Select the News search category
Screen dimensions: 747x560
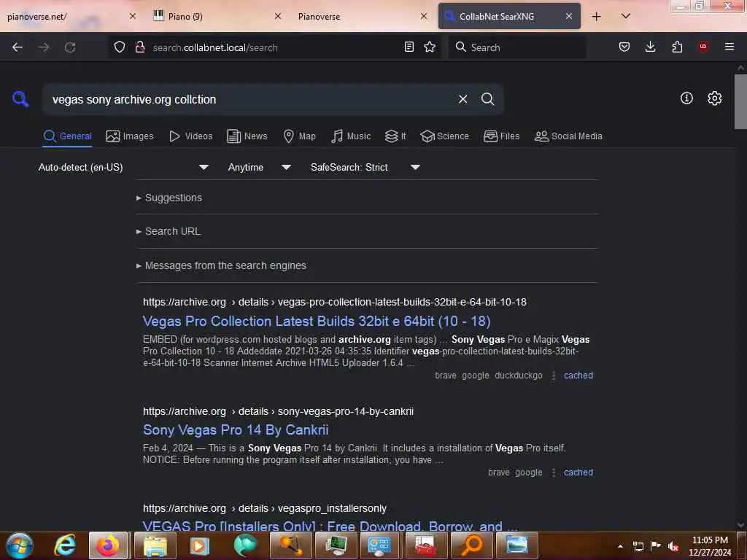[247, 136]
